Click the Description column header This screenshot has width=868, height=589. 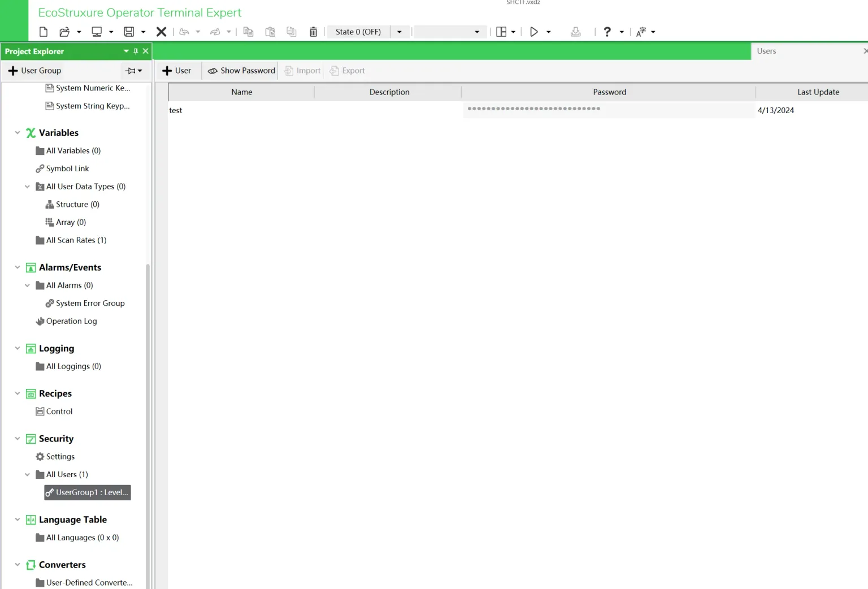(x=389, y=92)
